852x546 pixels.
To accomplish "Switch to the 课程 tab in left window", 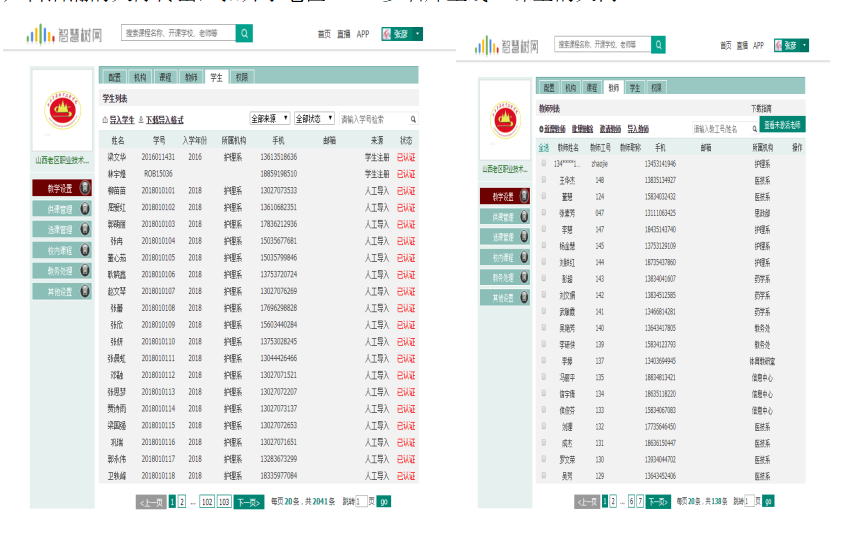I will coord(165,76).
